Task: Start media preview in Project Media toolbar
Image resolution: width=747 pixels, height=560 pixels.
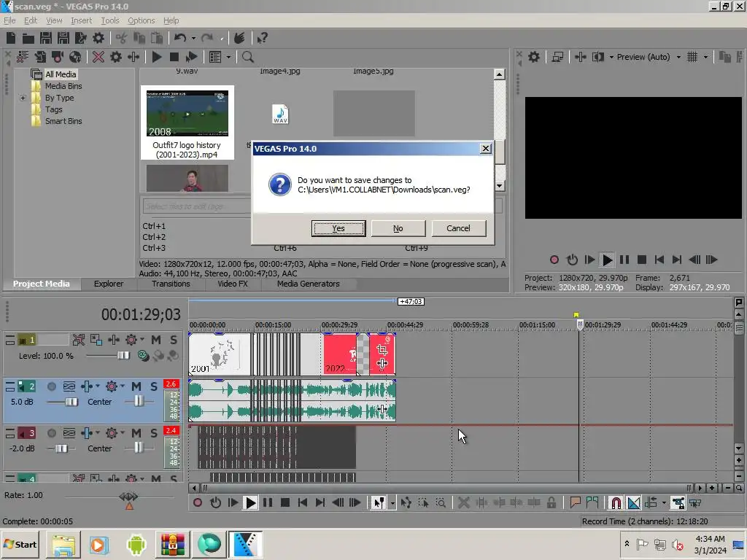Action: (x=156, y=57)
